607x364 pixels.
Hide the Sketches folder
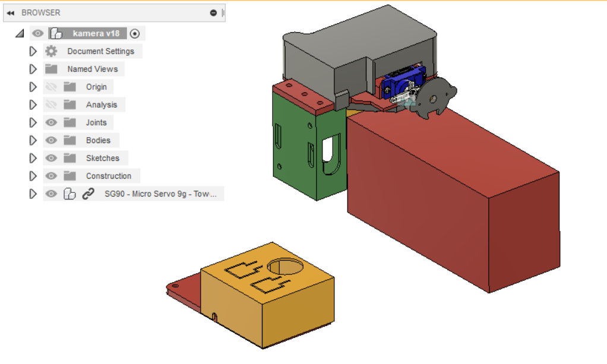coord(51,158)
